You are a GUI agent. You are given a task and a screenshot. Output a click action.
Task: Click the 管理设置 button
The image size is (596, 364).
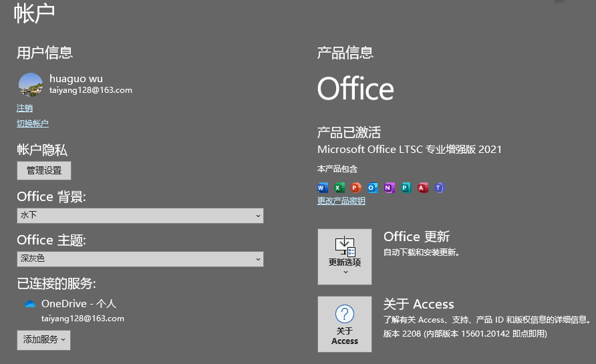[44, 170]
